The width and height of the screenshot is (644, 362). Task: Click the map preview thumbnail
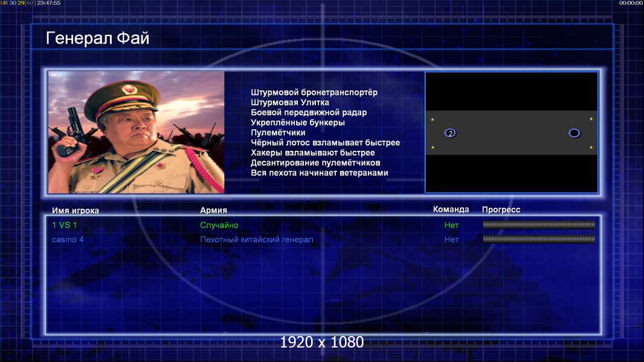coord(511,132)
